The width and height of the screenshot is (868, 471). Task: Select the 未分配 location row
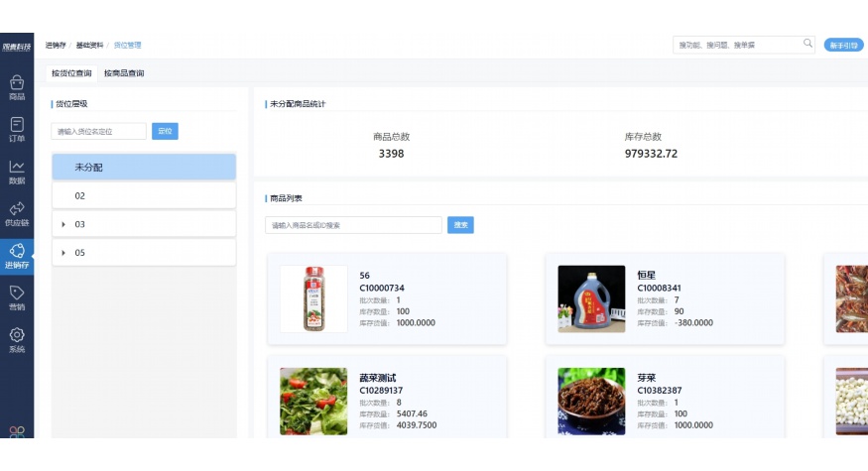(144, 168)
